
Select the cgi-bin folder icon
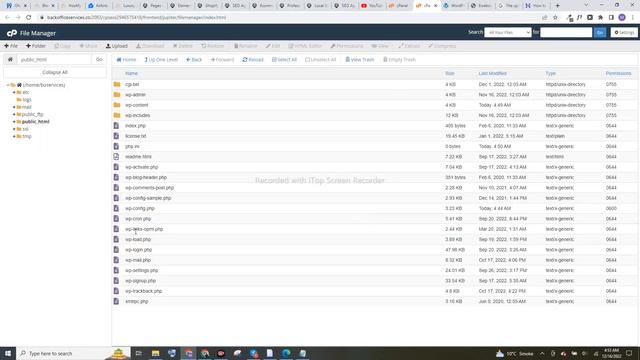117,84
